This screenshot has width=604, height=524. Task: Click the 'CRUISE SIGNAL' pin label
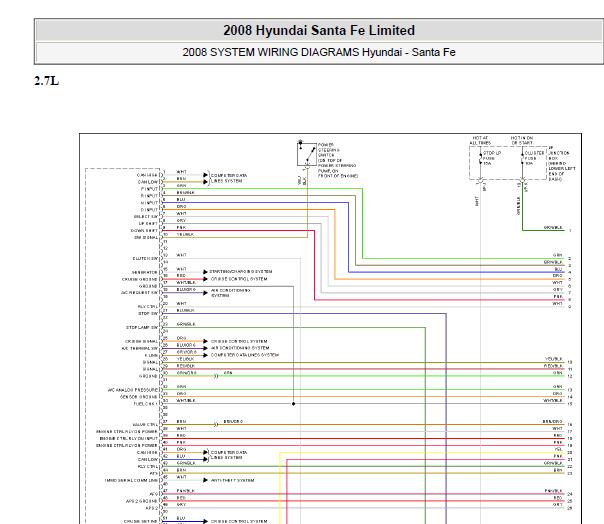(141, 341)
